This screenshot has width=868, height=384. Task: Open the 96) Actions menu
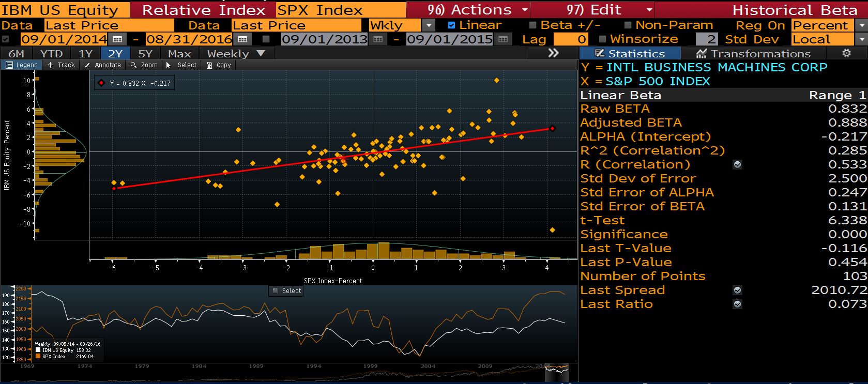point(468,10)
